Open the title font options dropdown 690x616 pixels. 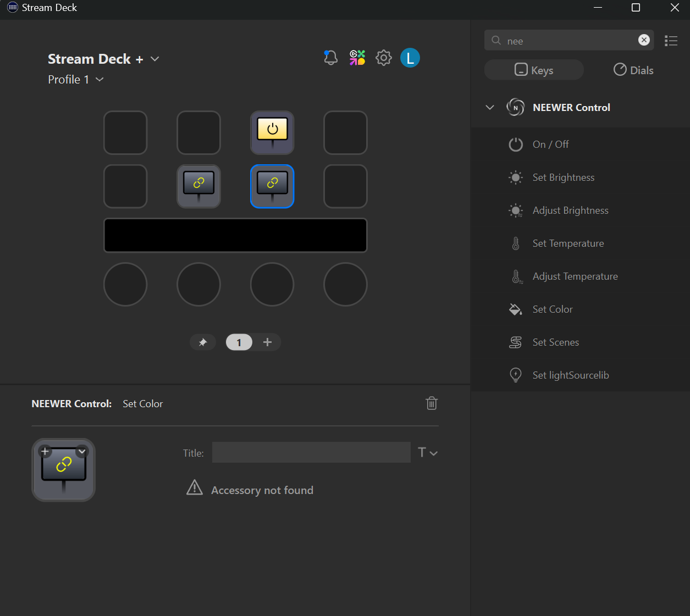[428, 452]
